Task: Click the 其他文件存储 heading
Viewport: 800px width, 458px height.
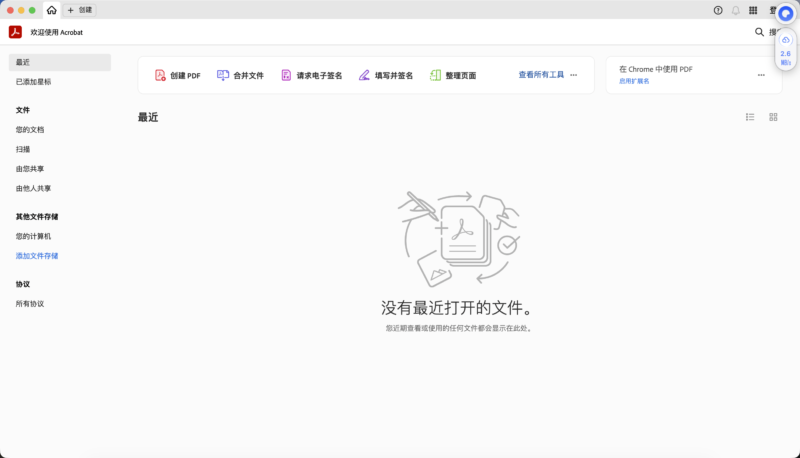Action: [x=37, y=217]
